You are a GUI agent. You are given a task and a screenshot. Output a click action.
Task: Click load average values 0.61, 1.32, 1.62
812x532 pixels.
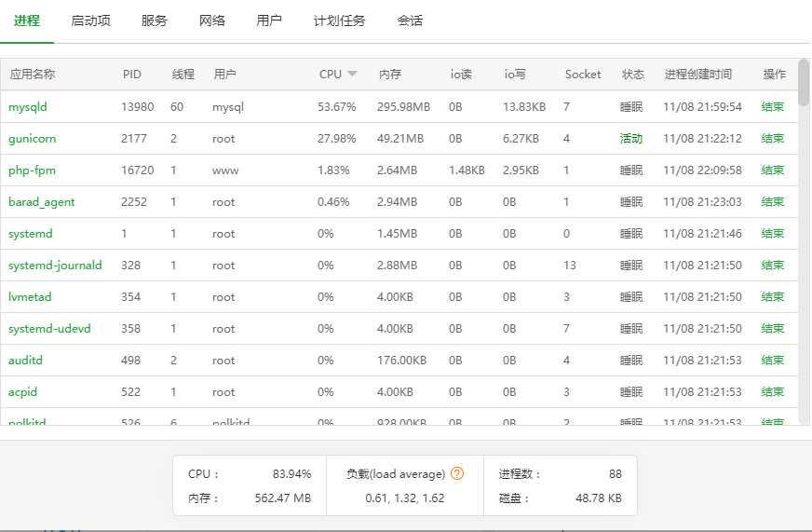point(405,498)
